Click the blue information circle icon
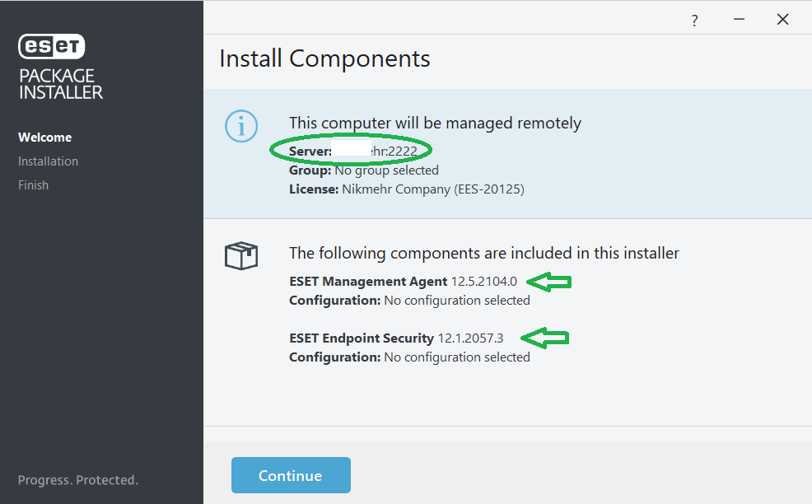This screenshot has height=504, width=812. click(240, 126)
